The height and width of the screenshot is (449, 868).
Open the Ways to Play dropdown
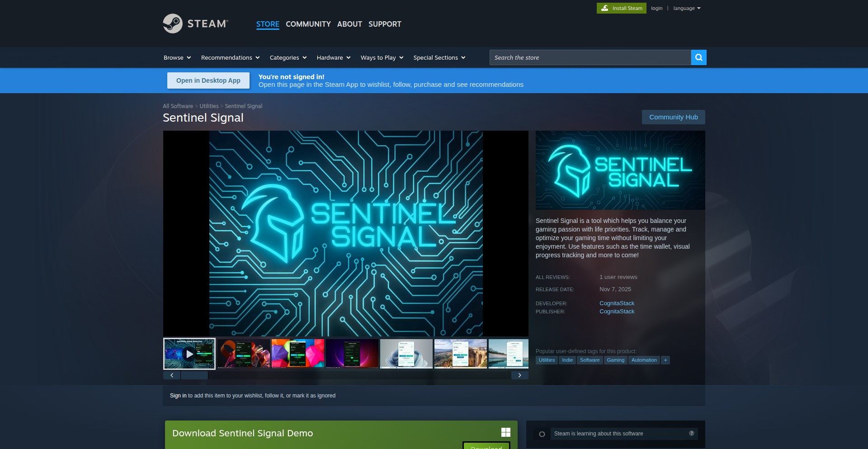[381, 57]
